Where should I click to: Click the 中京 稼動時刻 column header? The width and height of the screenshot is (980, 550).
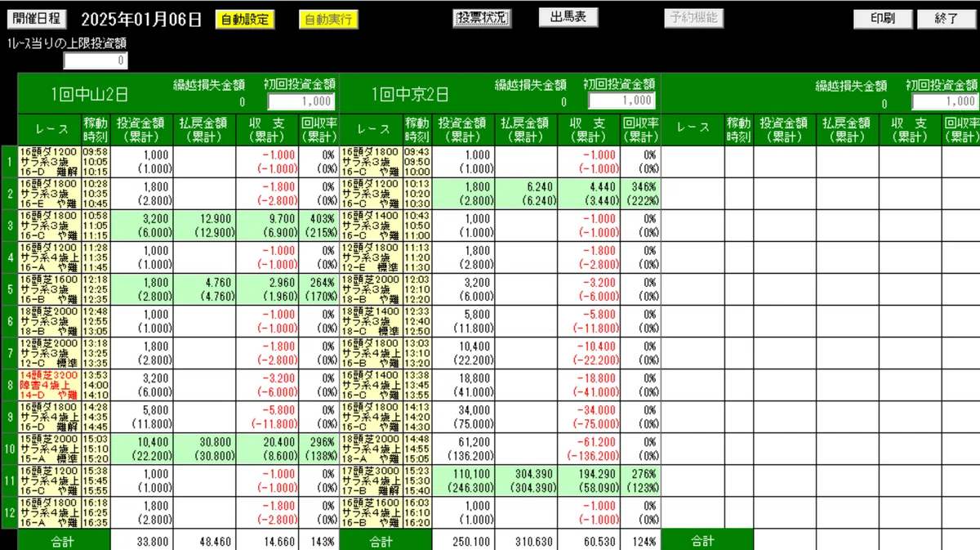point(417,129)
